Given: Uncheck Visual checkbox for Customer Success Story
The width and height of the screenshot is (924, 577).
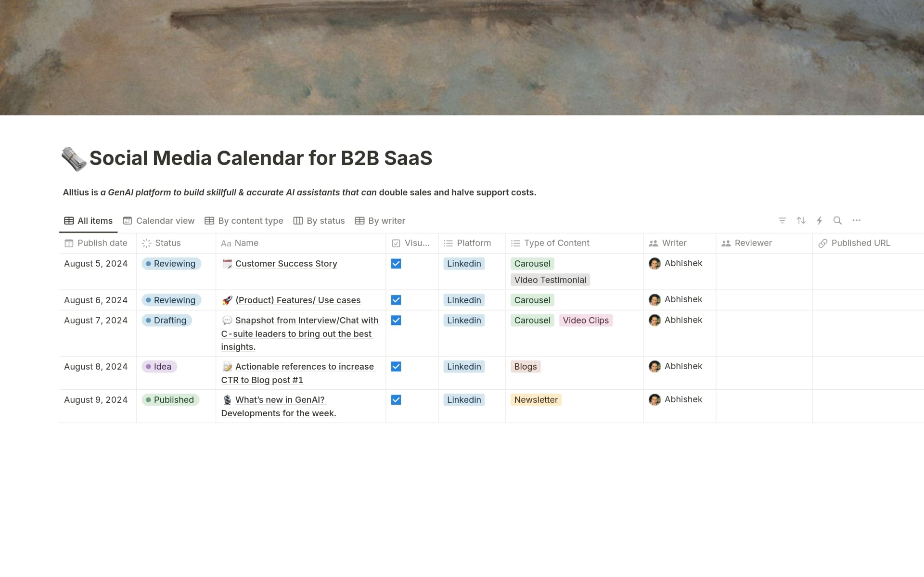Looking at the screenshot, I should 396,264.
